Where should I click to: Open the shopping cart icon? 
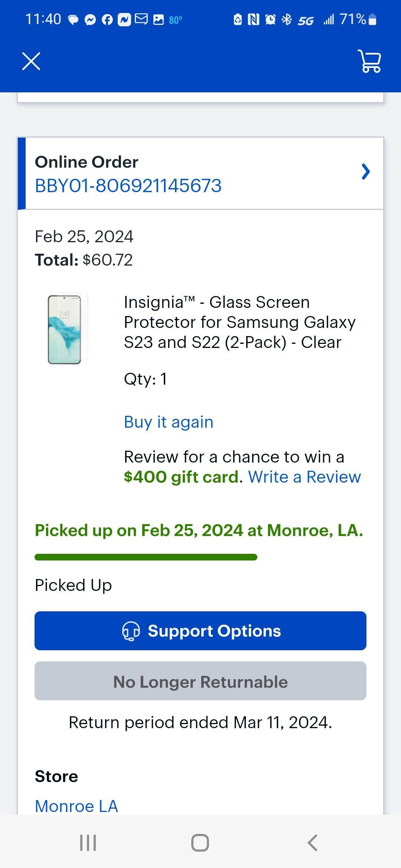369,61
